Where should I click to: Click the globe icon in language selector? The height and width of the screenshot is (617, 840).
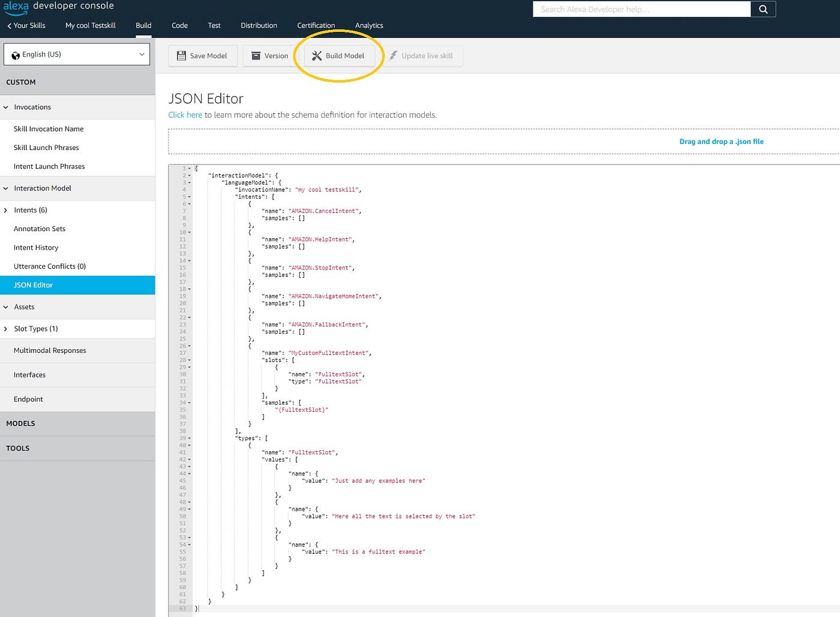[16, 55]
